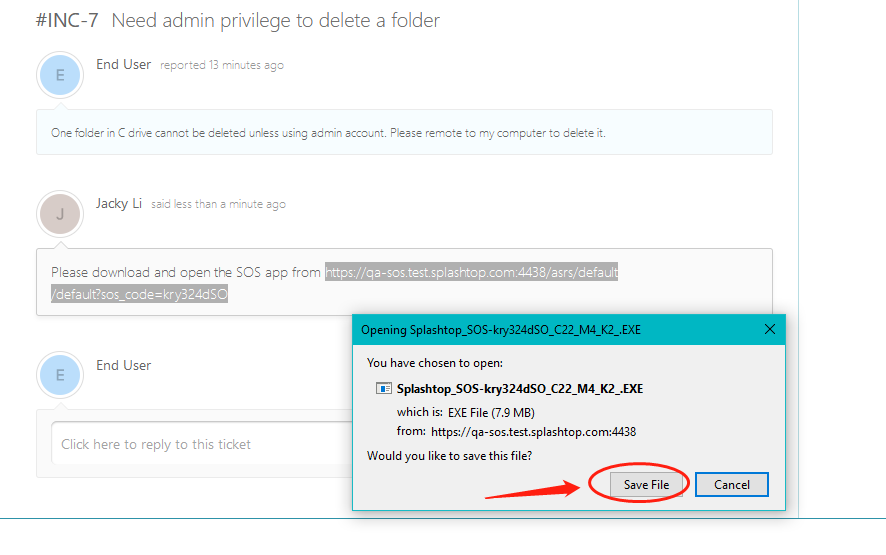Click the Jacky Li author name
This screenshot has width=886, height=555.
pos(119,203)
